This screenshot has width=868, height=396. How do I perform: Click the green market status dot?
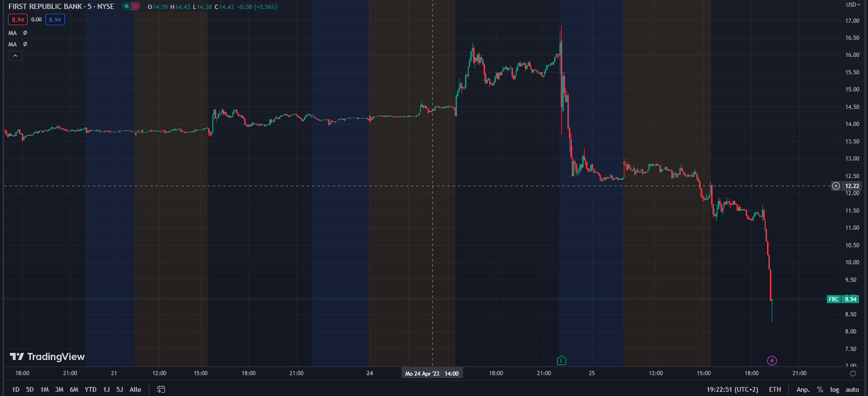pyautogui.click(x=127, y=7)
